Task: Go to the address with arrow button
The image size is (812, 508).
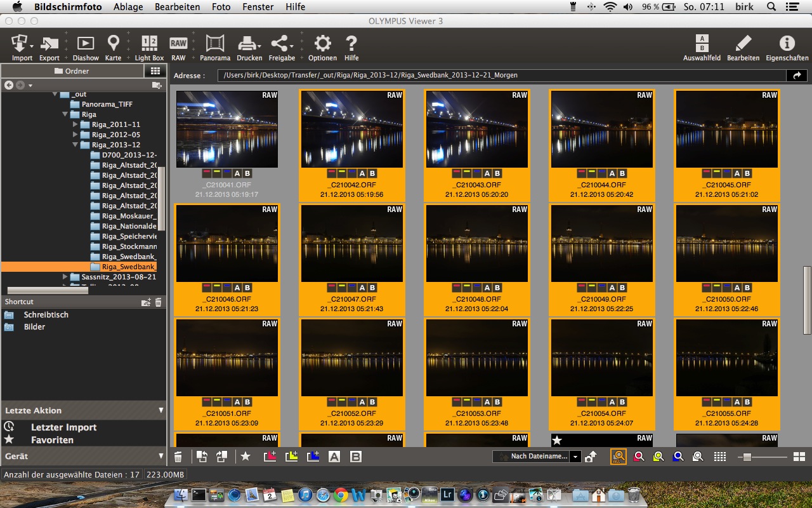Action: click(x=796, y=76)
